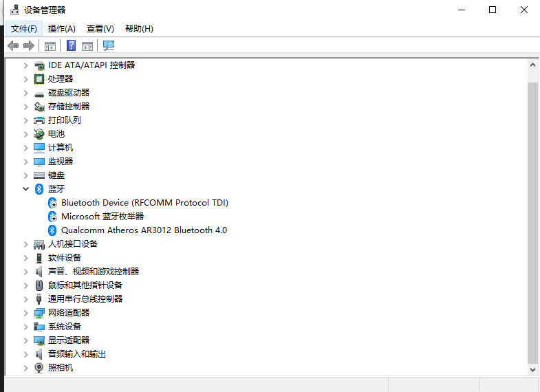Screen dimensions: 540x392
Task: Expand the 系统设备 node
Action: pos(26,327)
